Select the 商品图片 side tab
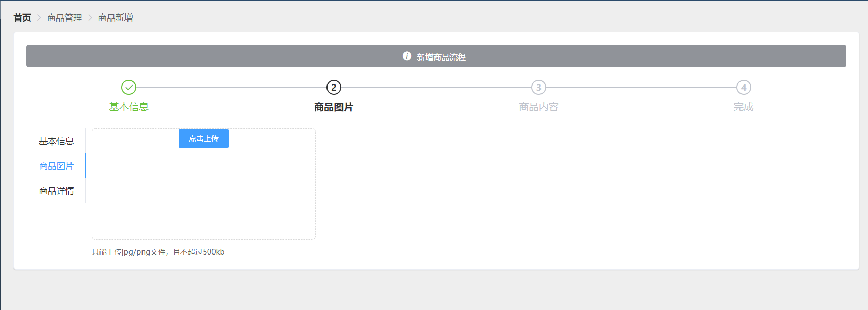The image size is (868, 310). (56, 166)
